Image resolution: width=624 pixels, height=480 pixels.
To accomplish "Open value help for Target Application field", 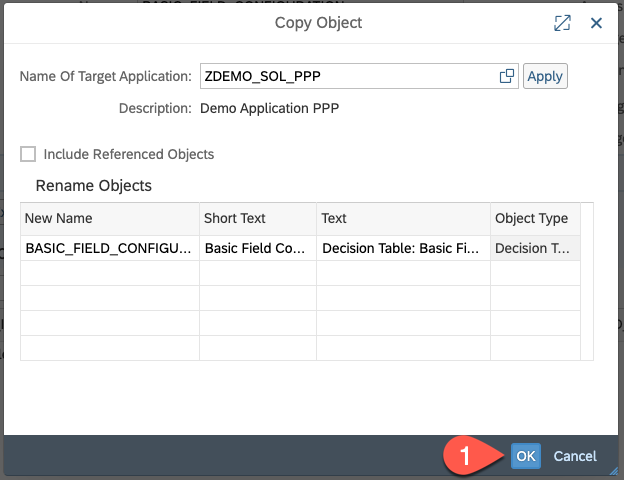I will (x=507, y=76).
